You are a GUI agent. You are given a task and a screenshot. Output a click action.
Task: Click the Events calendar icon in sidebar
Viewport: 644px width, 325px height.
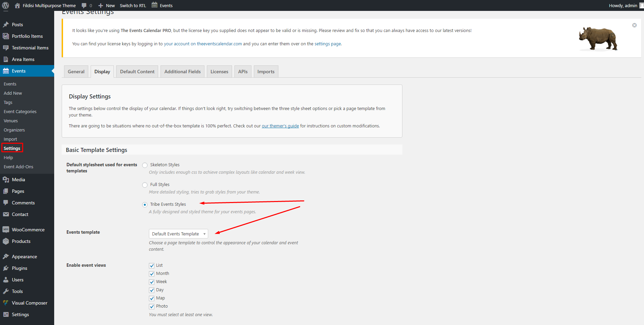tap(6, 71)
